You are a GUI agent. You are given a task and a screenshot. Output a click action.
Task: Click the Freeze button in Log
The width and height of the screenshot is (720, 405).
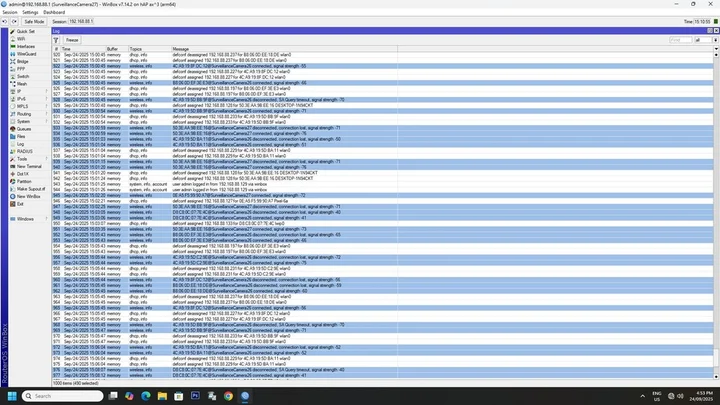pos(72,40)
